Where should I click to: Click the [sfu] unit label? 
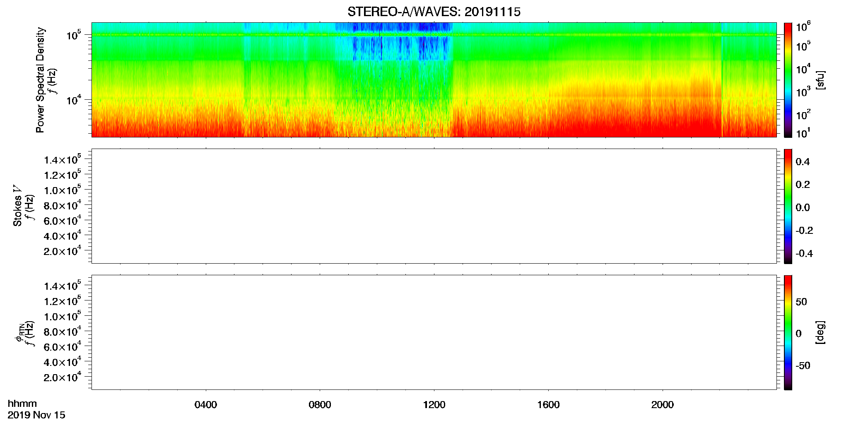point(820,80)
